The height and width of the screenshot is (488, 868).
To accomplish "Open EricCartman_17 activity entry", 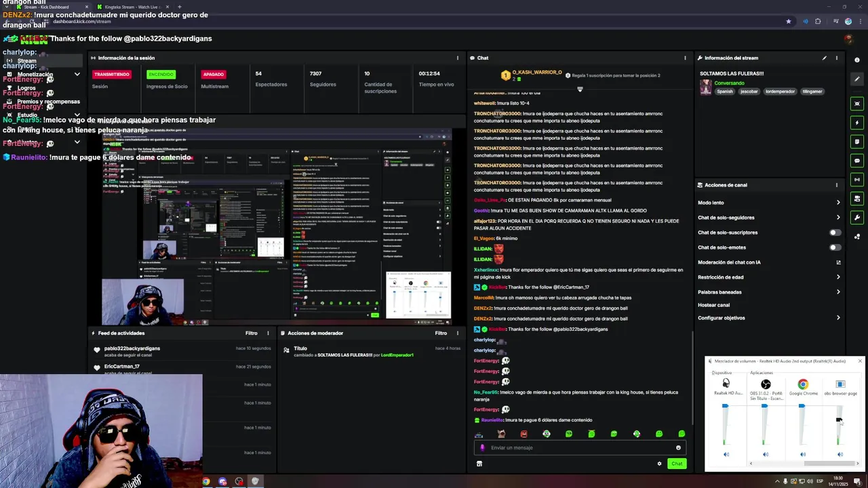I will click(183, 368).
